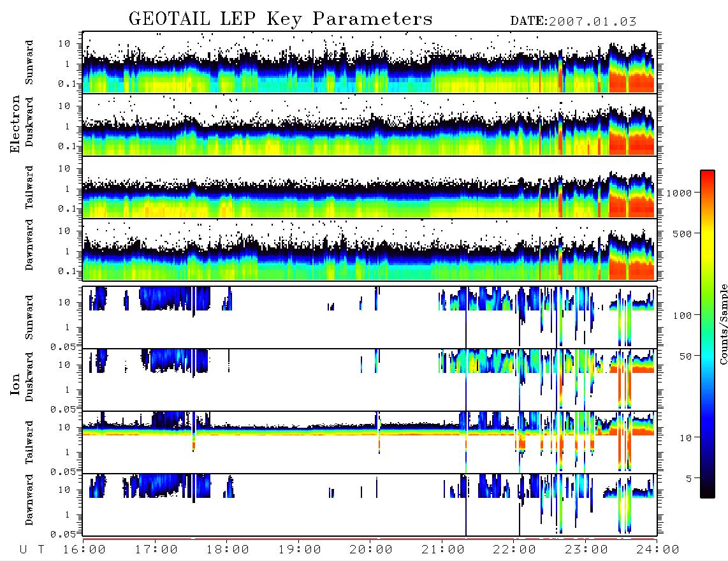Select the "DATE:2007.01.03" label
The image size is (728, 561).
tap(573, 22)
